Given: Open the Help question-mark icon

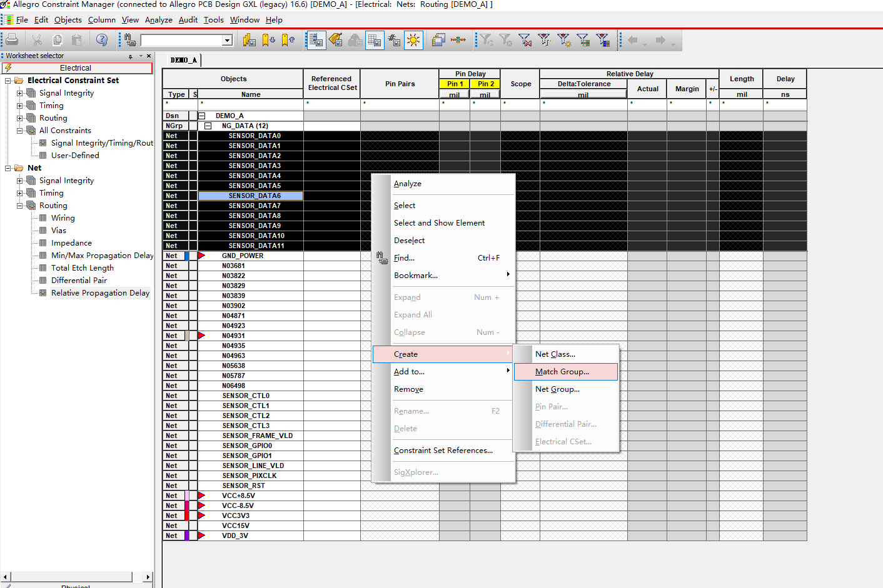Looking at the screenshot, I should point(102,40).
